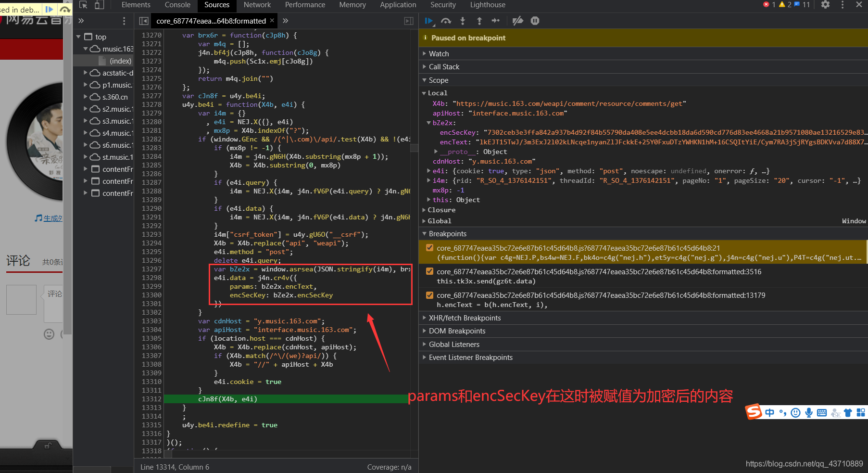The height and width of the screenshot is (473, 868).
Task: Click the error count indicator
Action: (769, 5)
